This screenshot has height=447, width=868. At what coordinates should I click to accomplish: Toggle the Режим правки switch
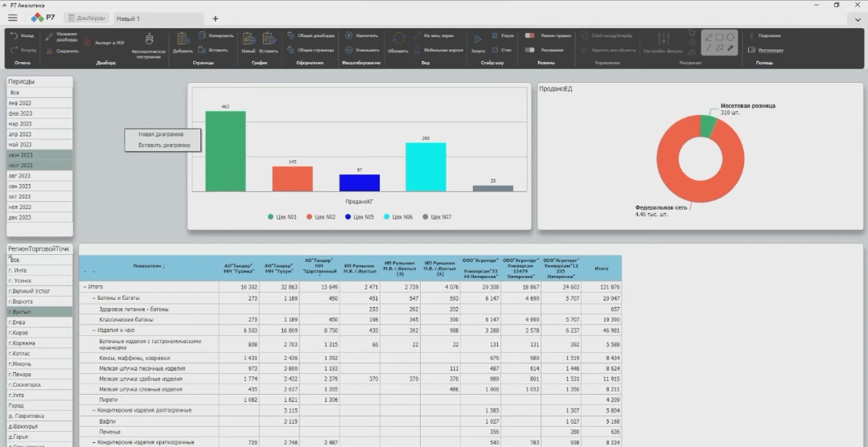pyautogui.click(x=530, y=35)
